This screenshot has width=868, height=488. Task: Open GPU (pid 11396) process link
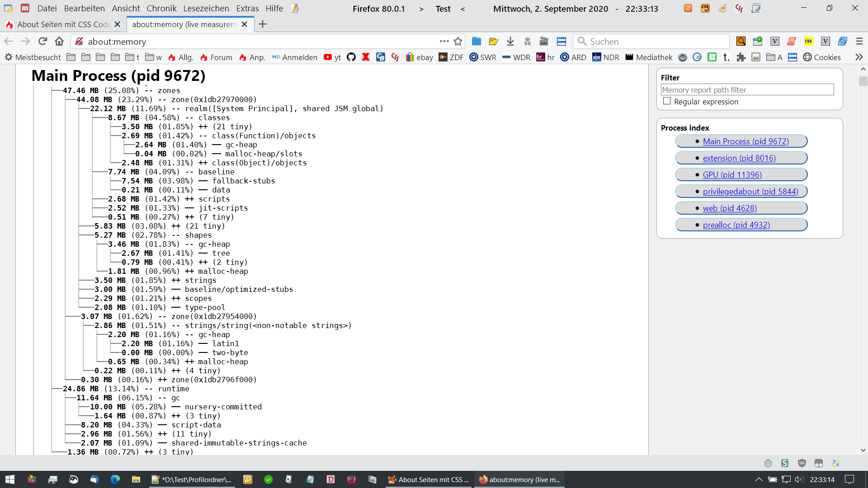coord(732,175)
